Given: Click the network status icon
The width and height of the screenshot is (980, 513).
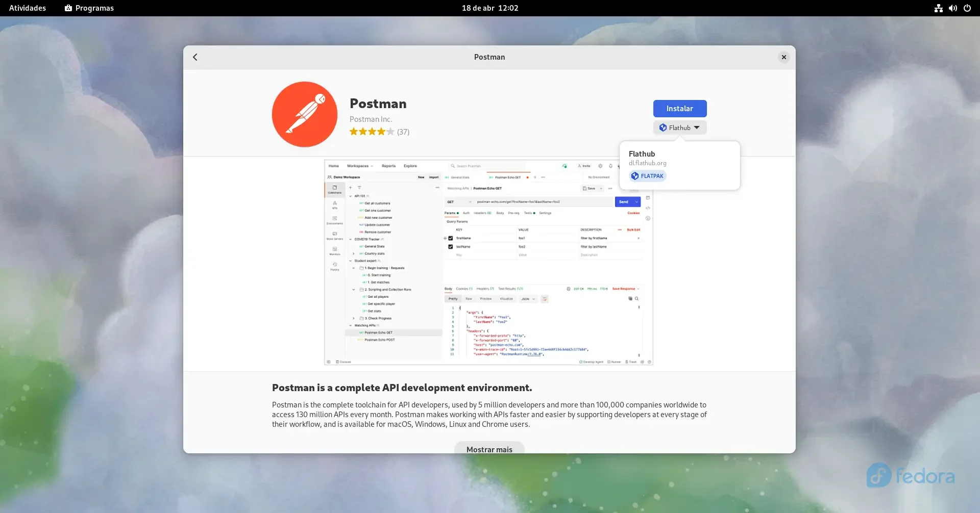Looking at the screenshot, I should pyautogui.click(x=938, y=8).
